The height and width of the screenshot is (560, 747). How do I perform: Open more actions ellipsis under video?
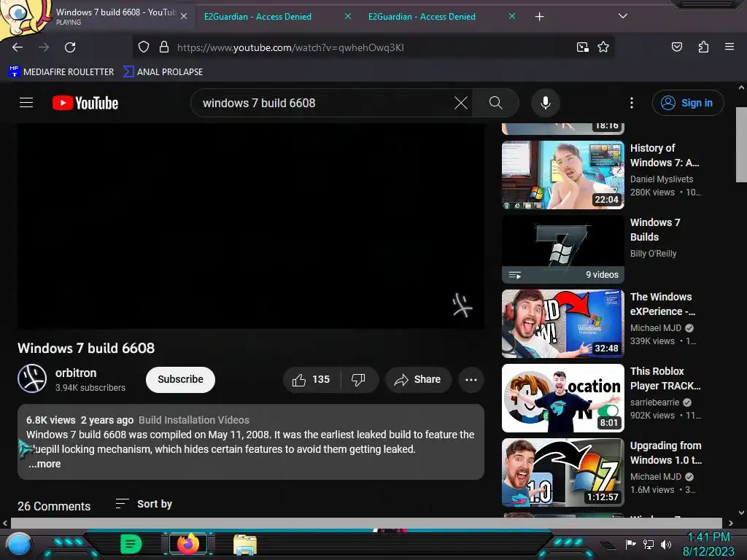471,379
